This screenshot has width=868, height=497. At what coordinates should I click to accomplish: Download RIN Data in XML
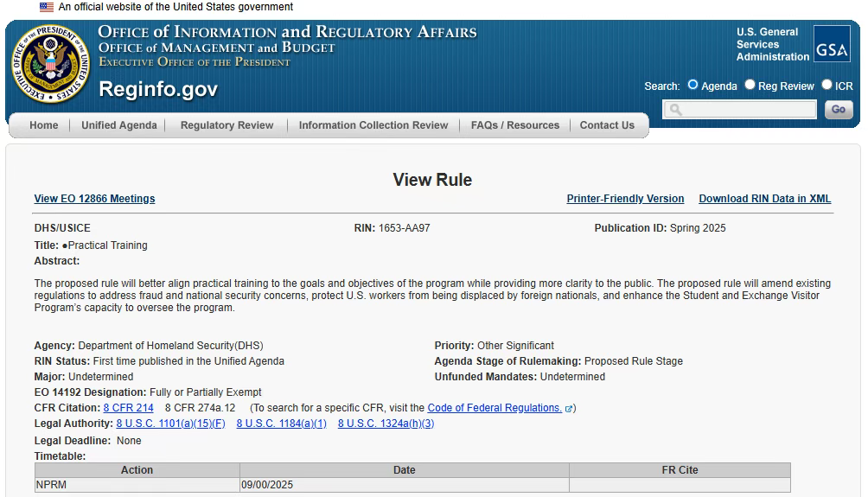(764, 199)
